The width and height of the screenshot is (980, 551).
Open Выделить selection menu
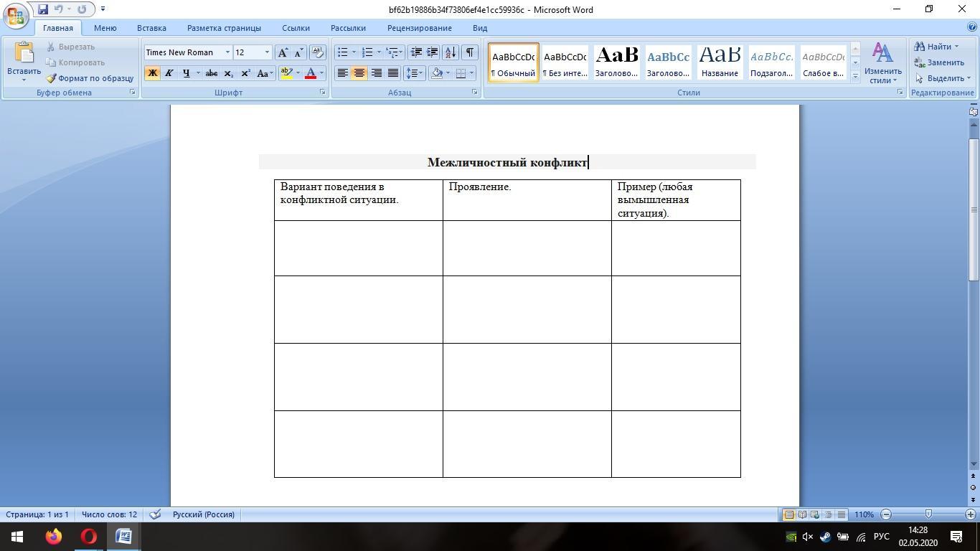pos(943,78)
